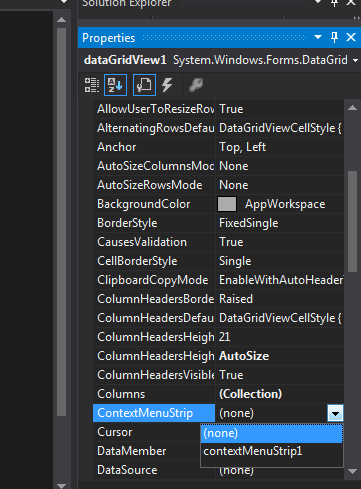Click the Property Pages wrench icon
This screenshot has height=489, width=361.
coord(196,85)
